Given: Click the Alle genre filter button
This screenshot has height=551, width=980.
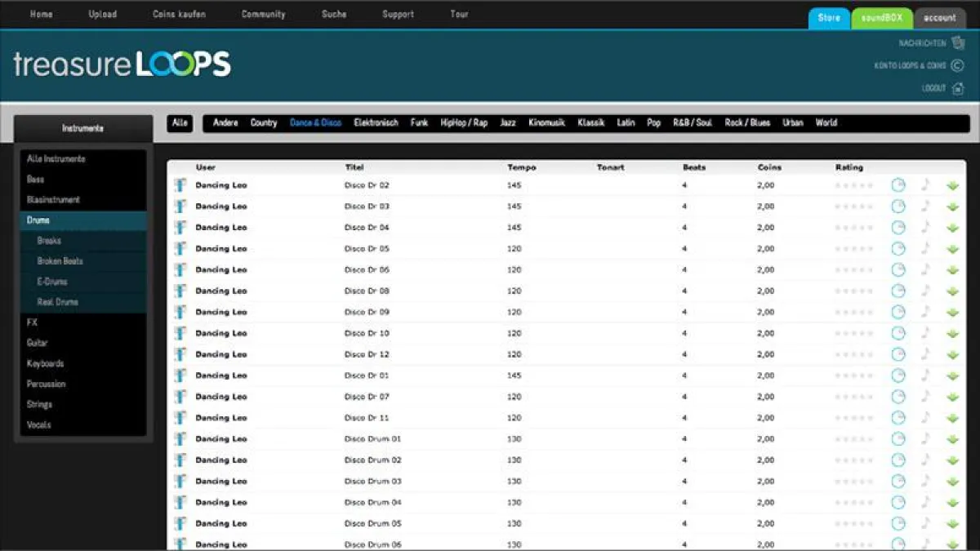Looking at the screenshot, I should coord(180,123).
